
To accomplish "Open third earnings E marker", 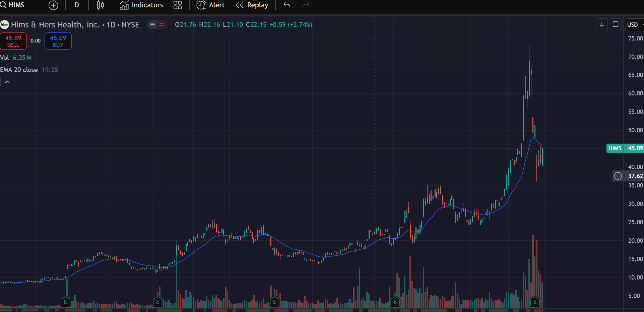I will 274,302.
